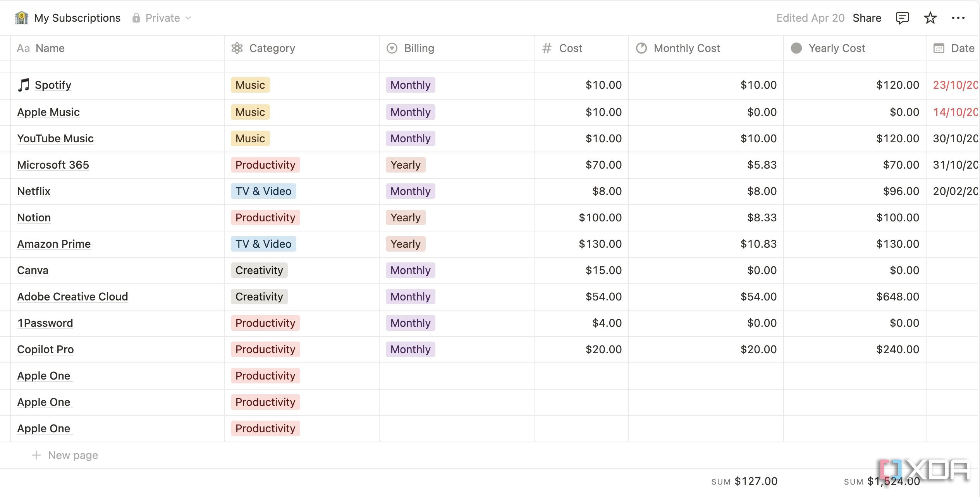Open the Date column header menu

point(953,48)
